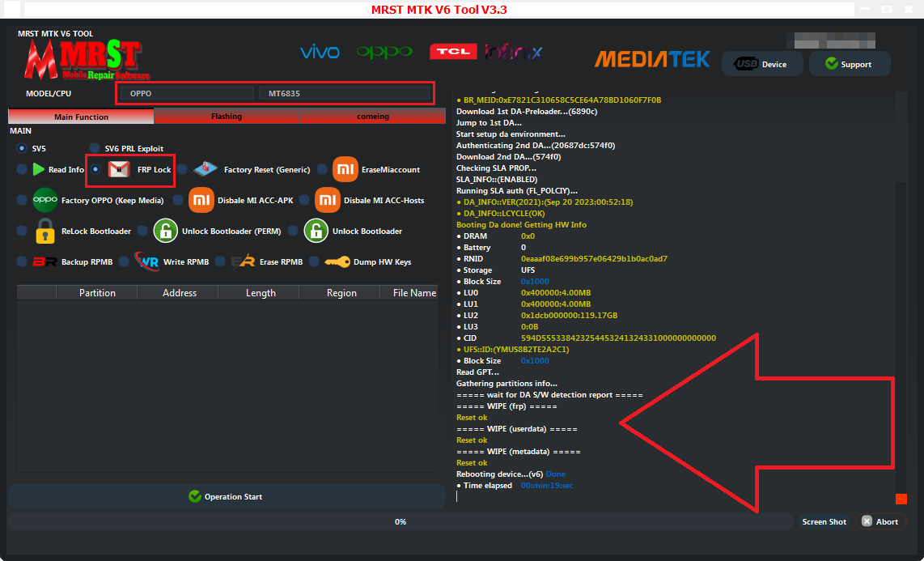Click the OPPO brand logo in header

pyautogui.click(x=384, y=53)
